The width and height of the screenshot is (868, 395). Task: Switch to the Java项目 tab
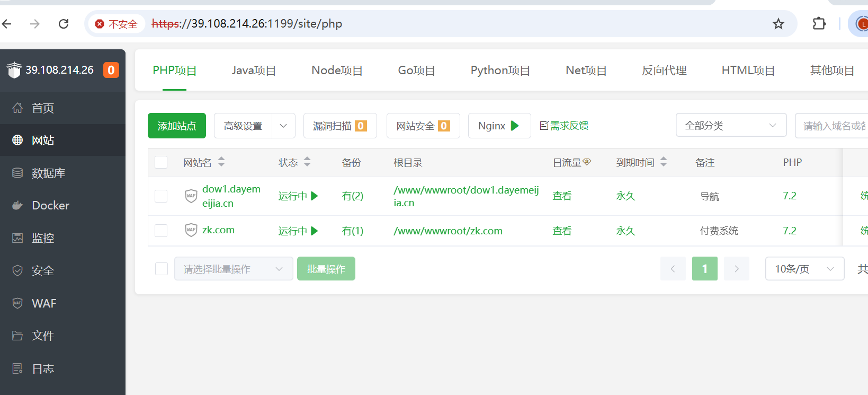tap(254, 71)
